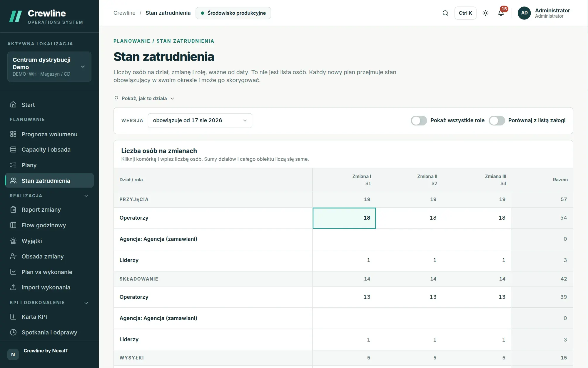Click the Wyjątki siren icon

coord(13,241)
